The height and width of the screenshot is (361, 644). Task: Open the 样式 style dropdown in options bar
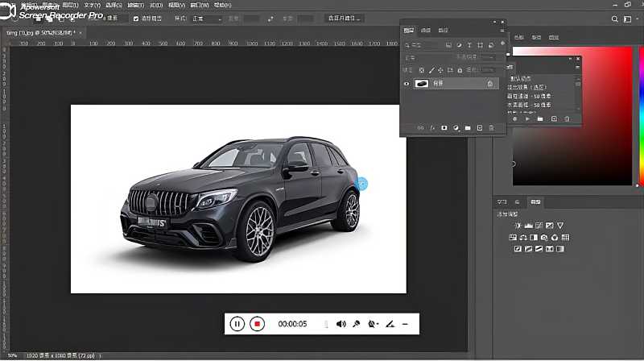(208, 19)
